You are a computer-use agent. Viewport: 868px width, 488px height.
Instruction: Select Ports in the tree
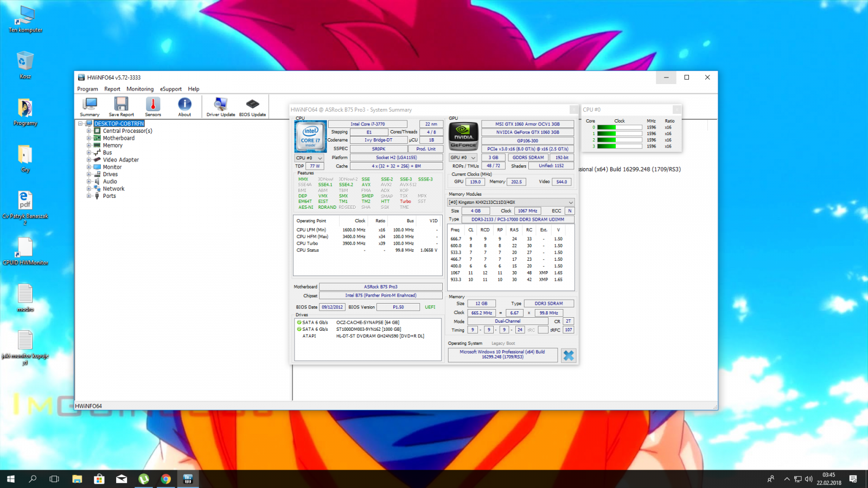coord(109,196)
